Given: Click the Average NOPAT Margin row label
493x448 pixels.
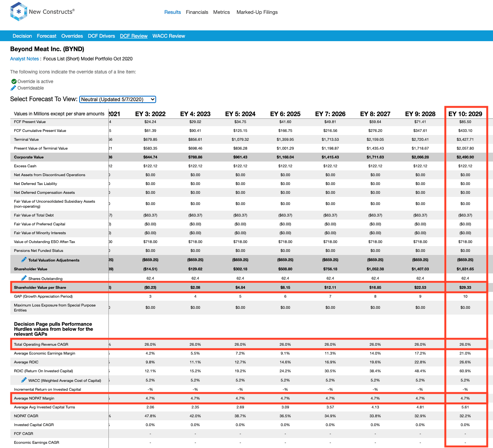Looking at the screenshot, I should [x=34, y=398].
